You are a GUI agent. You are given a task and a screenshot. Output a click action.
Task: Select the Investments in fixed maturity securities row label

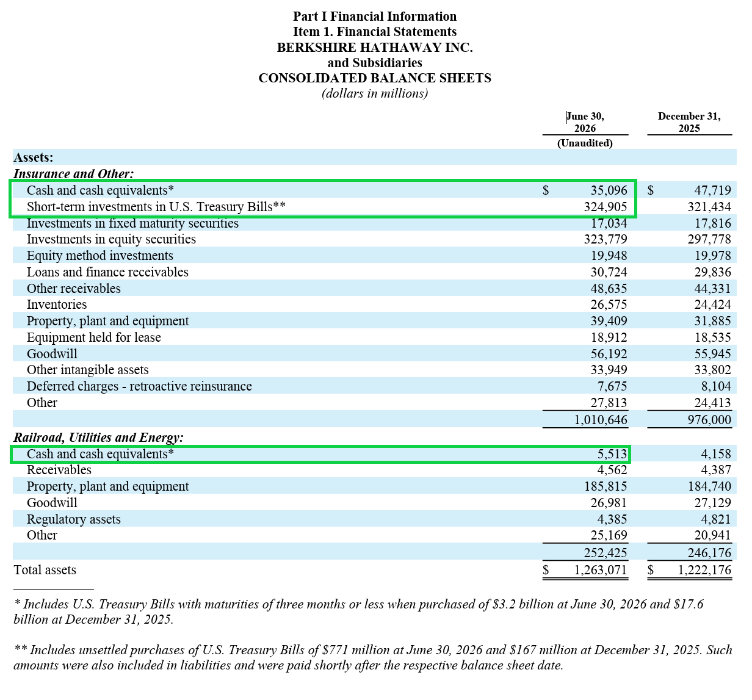(x=132, y=223)
